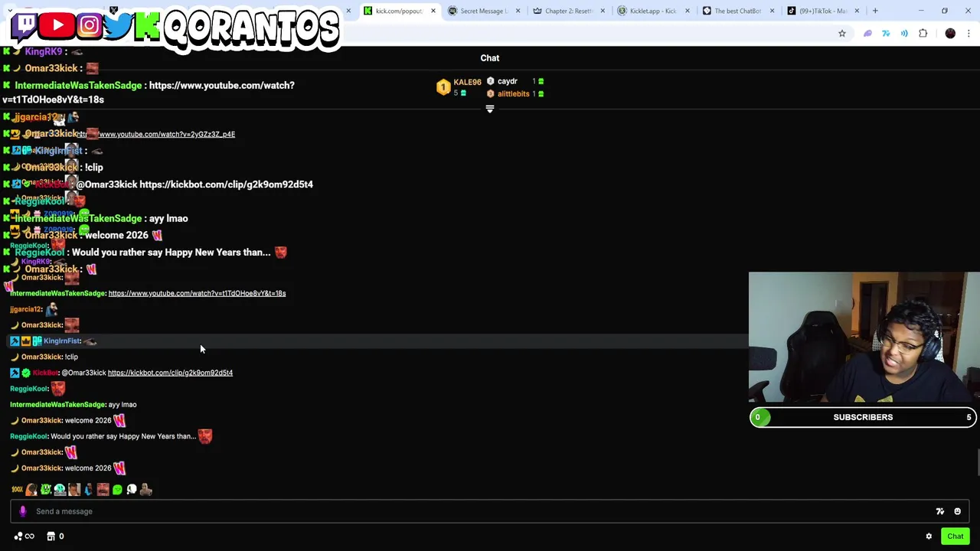Click caydr on the gift leaderboard
Viewport: 980px width, 551px height.
click(x=508, y=81)
